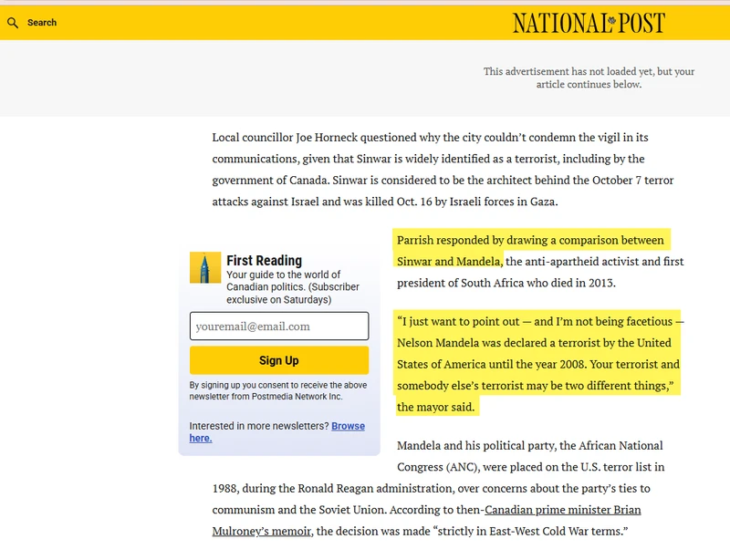Click paragraph starting 'Local councillor Joe Horneck'
The width and height of the screenshot is (730, 560).
[443, 170]
